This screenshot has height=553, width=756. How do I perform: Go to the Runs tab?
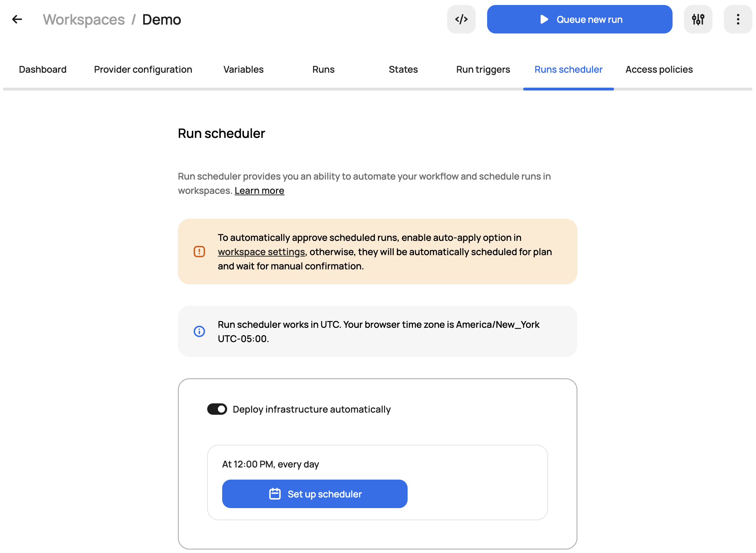[x=323, y=69]
